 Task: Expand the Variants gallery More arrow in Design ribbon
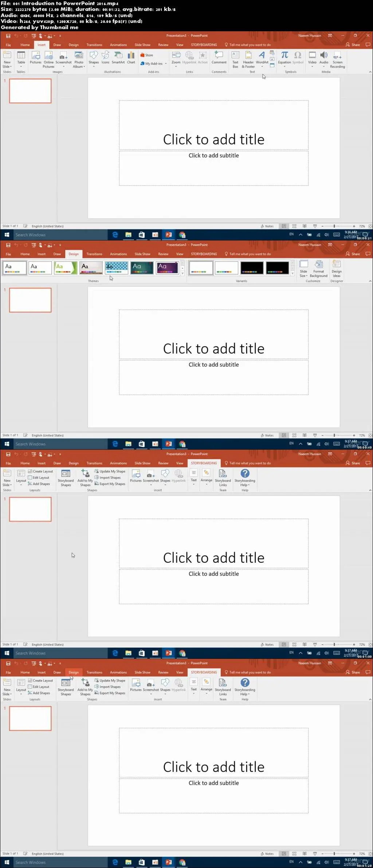coord(292,274)
